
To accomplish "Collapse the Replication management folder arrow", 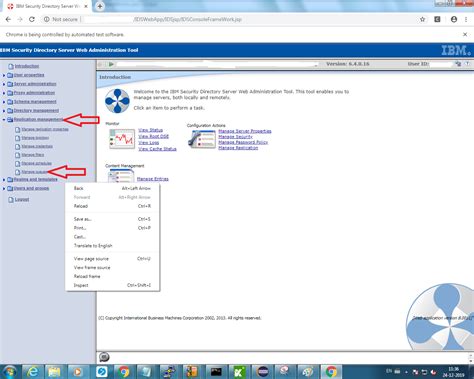I will 4,119.
